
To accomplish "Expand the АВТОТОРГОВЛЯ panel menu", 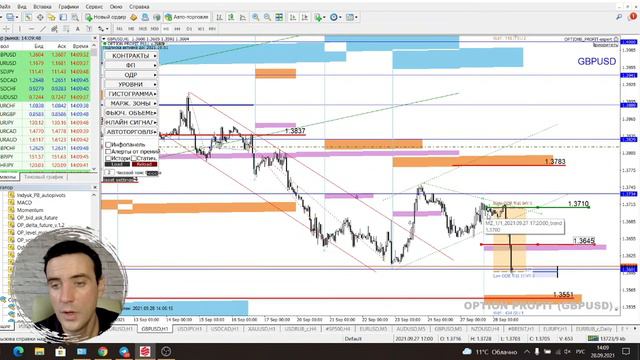I will (x=131, y=132).
